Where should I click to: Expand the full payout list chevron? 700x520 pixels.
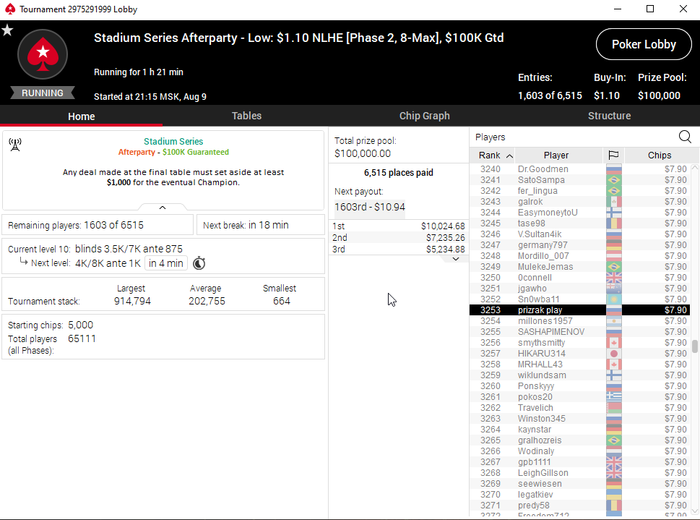(456, 258)
